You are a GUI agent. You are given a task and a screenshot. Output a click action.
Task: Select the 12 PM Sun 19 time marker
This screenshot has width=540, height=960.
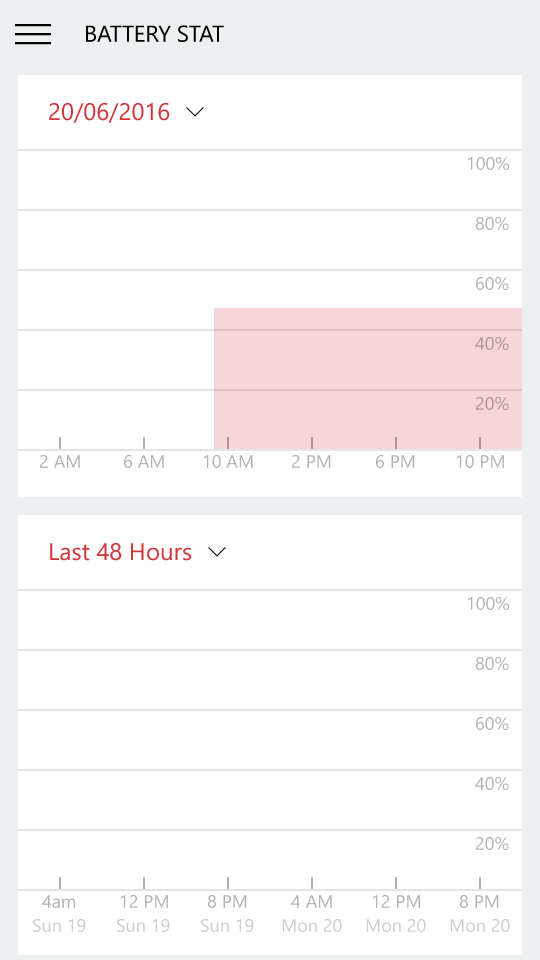point(143,913)
